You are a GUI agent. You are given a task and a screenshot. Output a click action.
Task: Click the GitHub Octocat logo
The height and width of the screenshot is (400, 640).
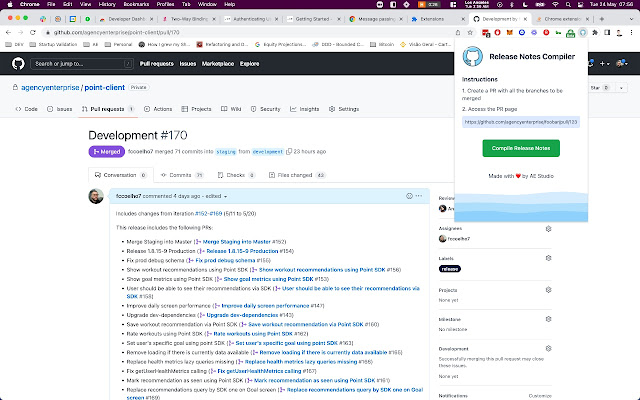pos(18,64)
